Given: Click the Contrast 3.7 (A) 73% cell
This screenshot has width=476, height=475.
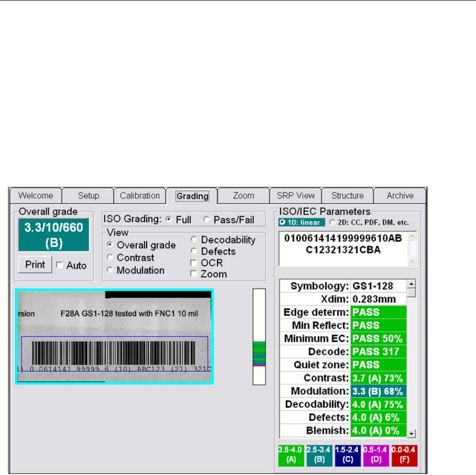Looking at the screenshot, I should tap(379, 378).
